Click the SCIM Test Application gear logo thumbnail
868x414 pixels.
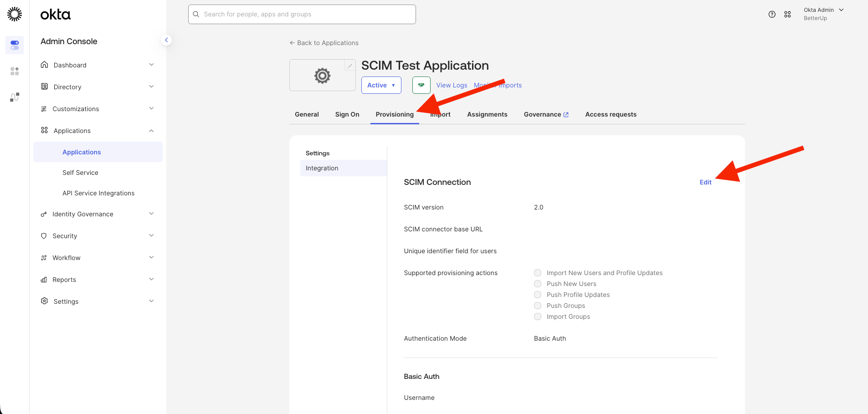(323, 75)
